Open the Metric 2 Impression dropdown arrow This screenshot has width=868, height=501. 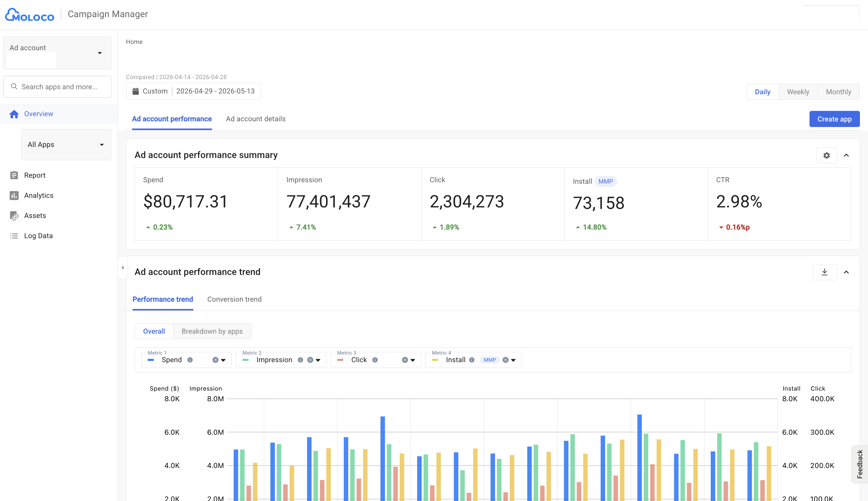click(318, 360)
